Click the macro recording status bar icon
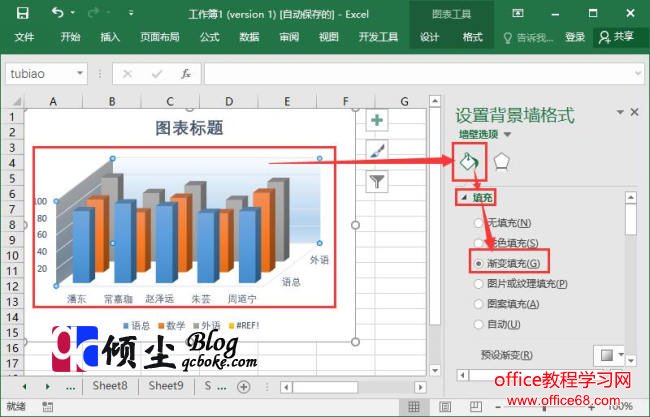This screenshot has height=417, width=650. (x=48, y=407)
